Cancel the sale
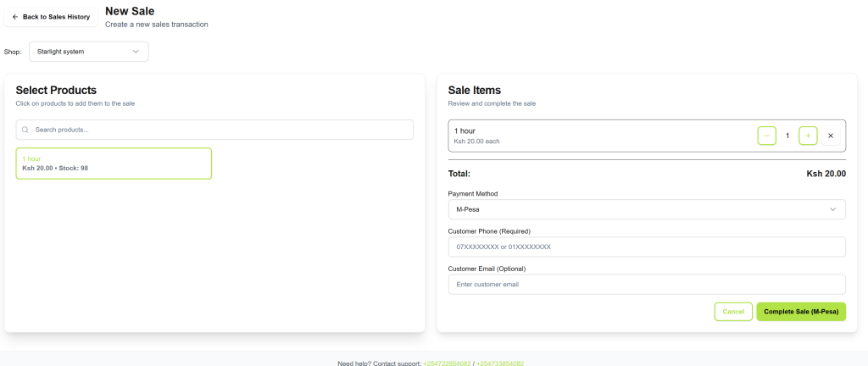Screen dimensions: 868x366 (733, 312)
